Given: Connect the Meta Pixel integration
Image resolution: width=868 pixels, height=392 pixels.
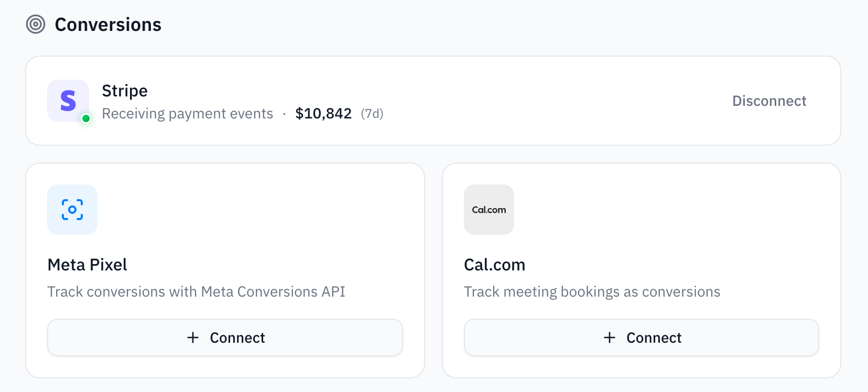Looking at the screenshot, I should click(x=225, y=337).
